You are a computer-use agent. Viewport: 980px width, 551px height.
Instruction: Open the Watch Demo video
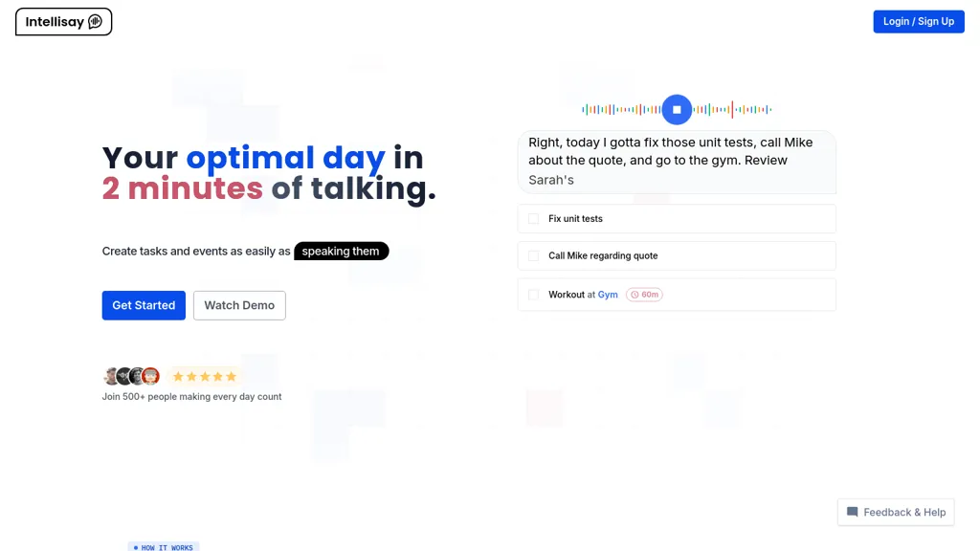239,305
